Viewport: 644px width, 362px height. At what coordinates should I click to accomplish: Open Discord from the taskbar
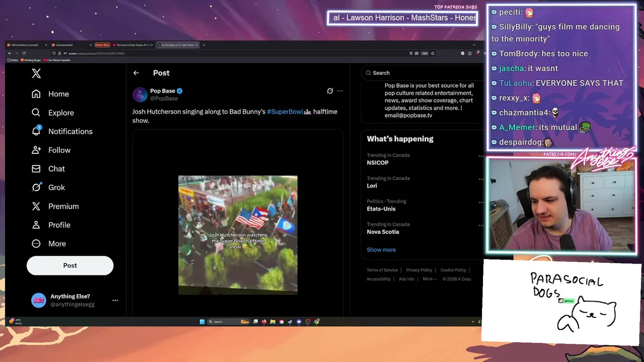coord(299,322)
